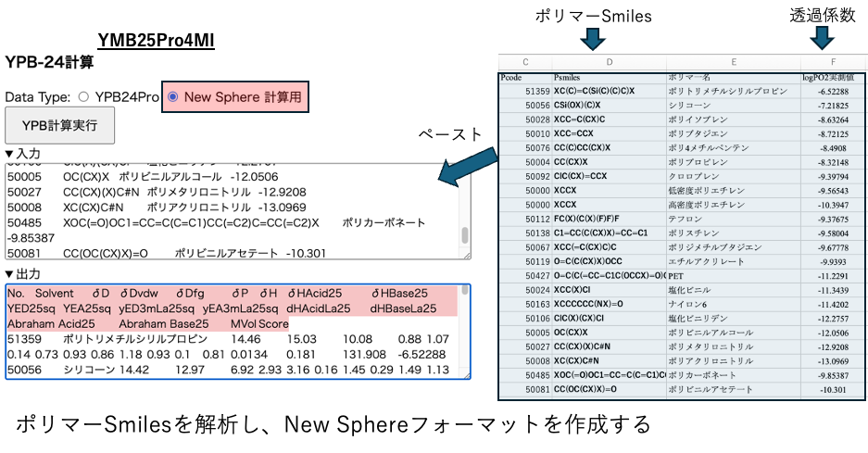Click the ポリカーボネート cell in spreadsheet

pos(734,375)
